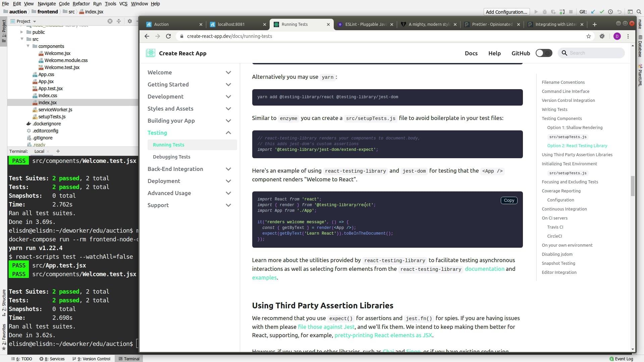Click the page vertical scrollbar thumb

[633, 186]
